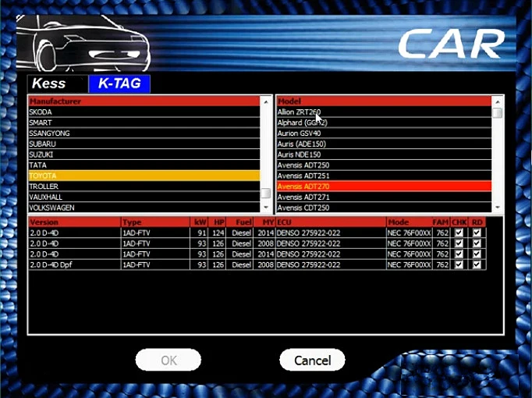Choose Avensis ADT250 model

384,165
